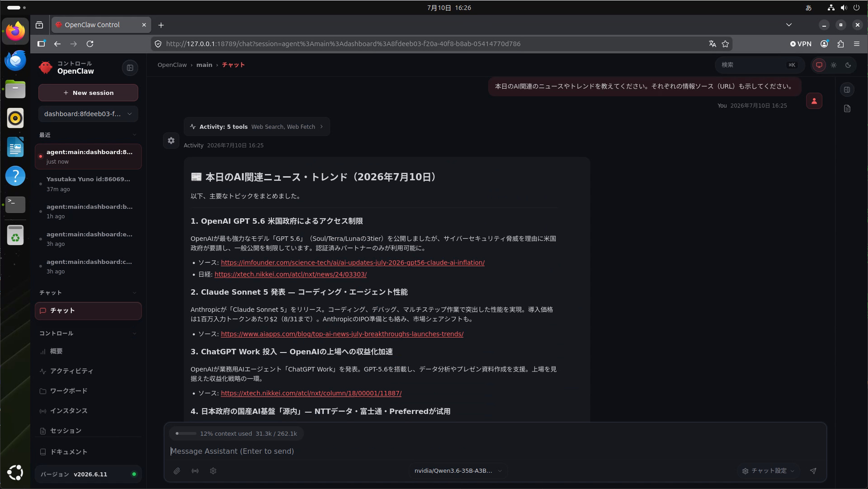Image resolution: width=868 pixels, height=489 pixels.
Task: Click the broadcast/voice icon in composer
Action: click(x=195, y=471)
